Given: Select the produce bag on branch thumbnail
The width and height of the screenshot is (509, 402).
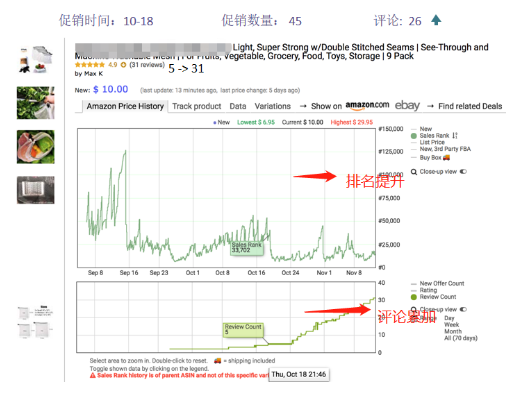Looking at the screenshot, I should [x=36, y=103].
